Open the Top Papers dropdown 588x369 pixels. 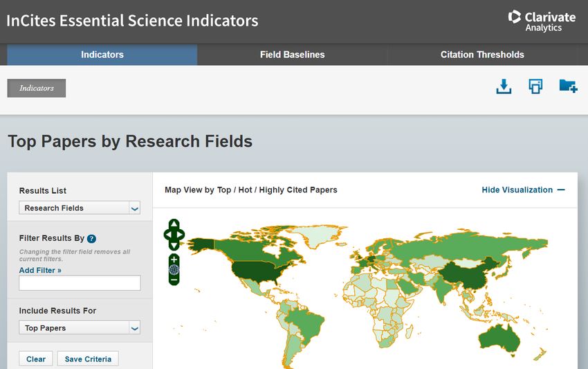click(80, 327)
